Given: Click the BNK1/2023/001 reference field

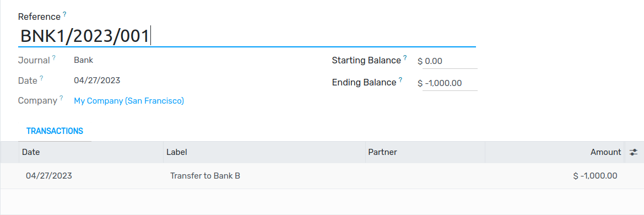Looking at the screenshot, I should click(x=247, y=36).
